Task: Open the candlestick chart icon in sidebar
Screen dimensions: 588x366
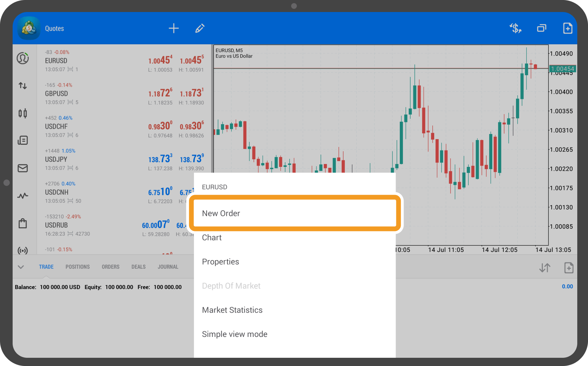Action: pyautogui.click(x=23, y=113)
